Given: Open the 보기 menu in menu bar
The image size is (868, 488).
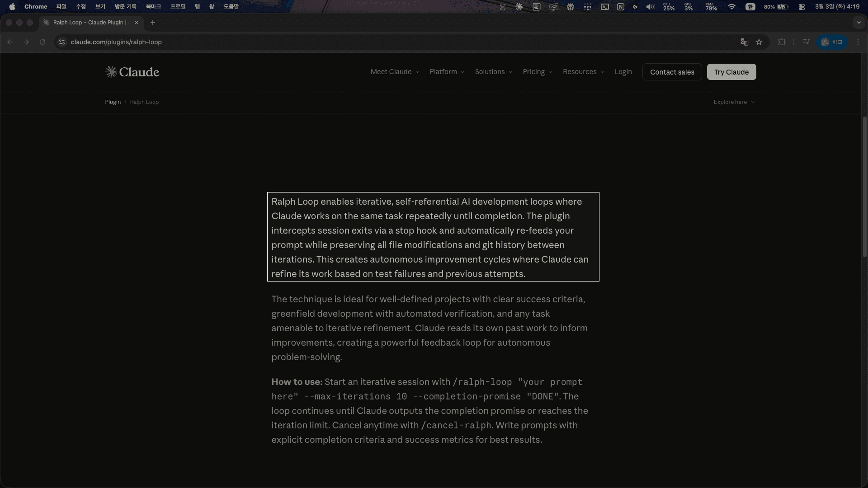Looking at the screenshot, I should tap(100, 7).
